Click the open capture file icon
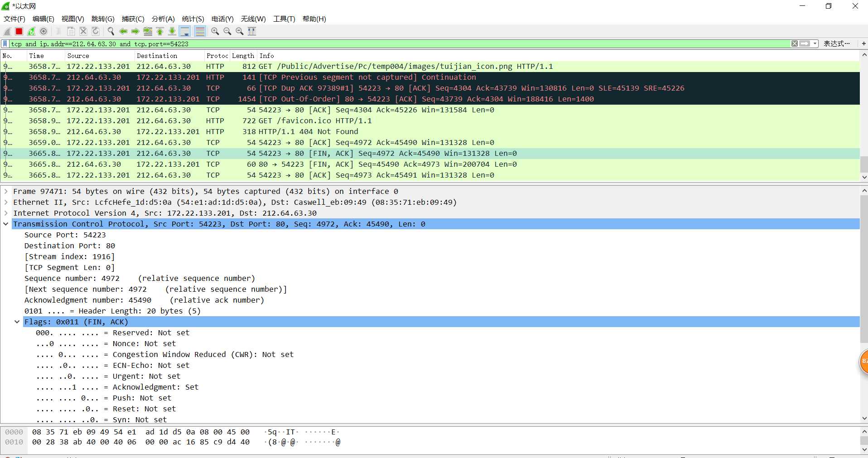The height and width of the screenshot is (458, 868). (58, 31)
